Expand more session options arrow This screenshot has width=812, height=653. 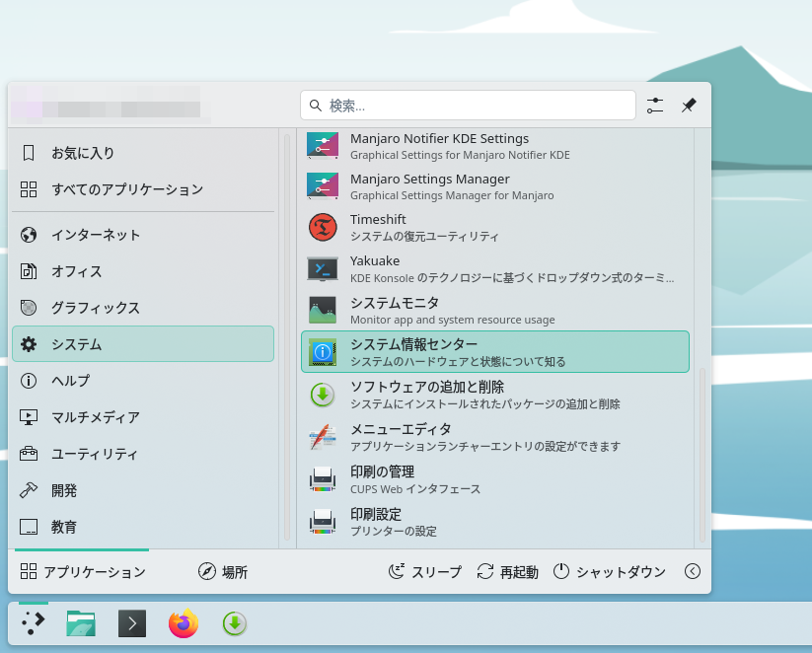pyautogui.click(x=693, y=571)
